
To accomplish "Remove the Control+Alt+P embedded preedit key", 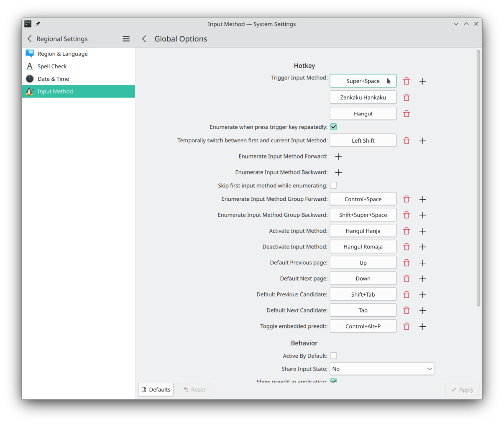I will click(x=407, y=326).
